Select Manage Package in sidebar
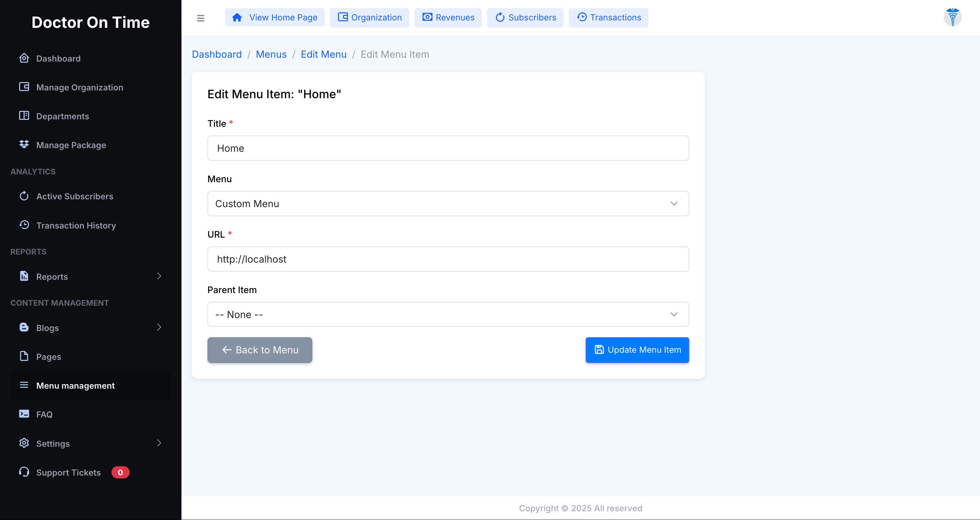This screenshot has height=520, width=980. pos(90,145)
